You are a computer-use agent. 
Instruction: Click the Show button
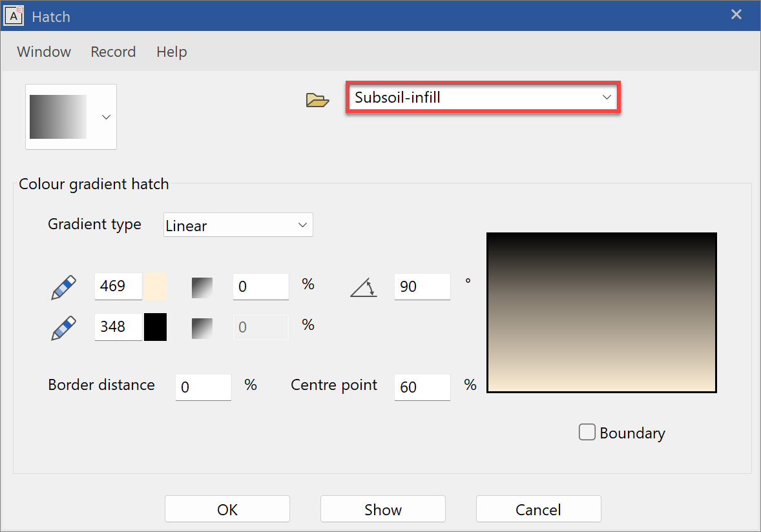point(382,509)
